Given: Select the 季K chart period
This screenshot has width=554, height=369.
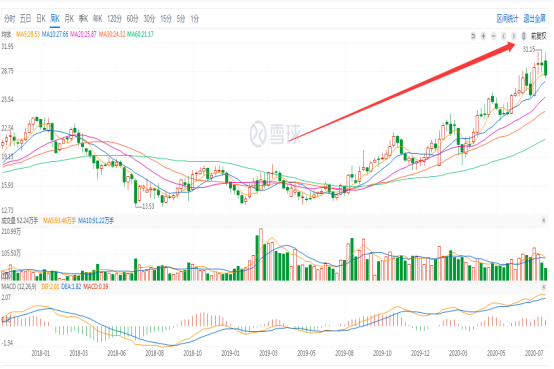Looking at the screenshot, I should (x=83, y=18).
